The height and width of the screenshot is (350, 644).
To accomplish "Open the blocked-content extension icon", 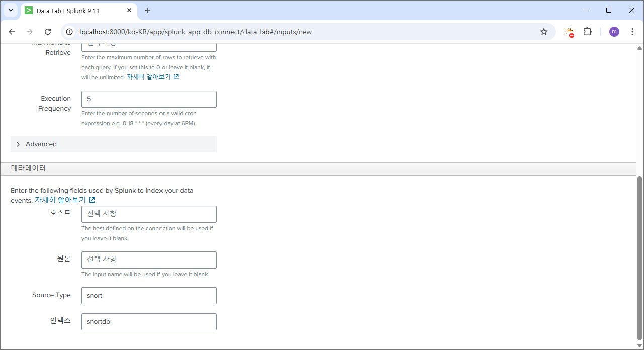I will pyautogui.click(x=570, y=32).
